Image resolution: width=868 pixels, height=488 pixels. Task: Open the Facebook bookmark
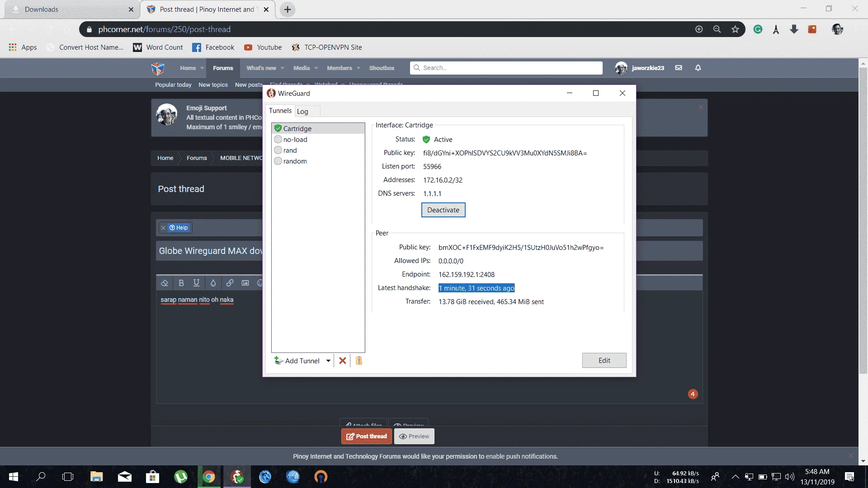click(213, 47)
